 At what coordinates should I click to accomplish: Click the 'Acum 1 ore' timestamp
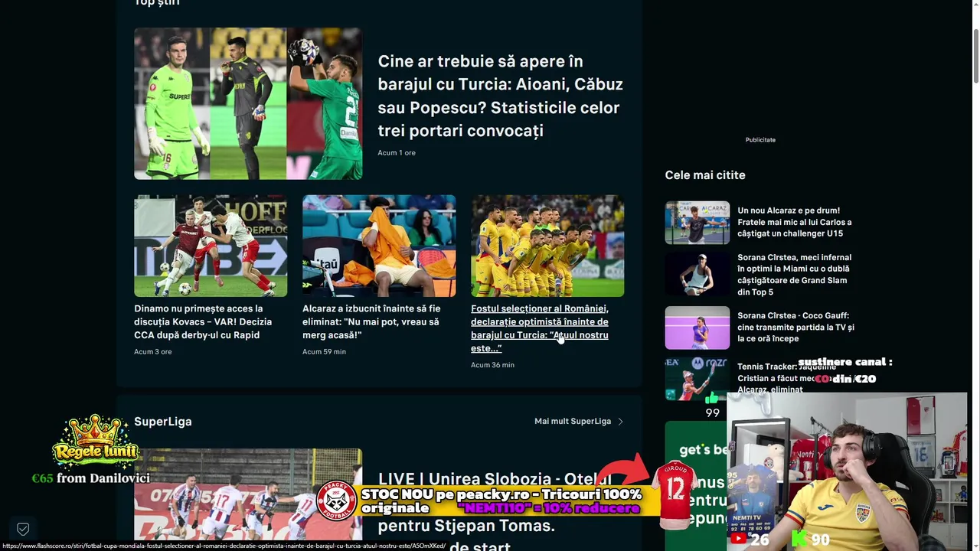[x=397, y=153]
